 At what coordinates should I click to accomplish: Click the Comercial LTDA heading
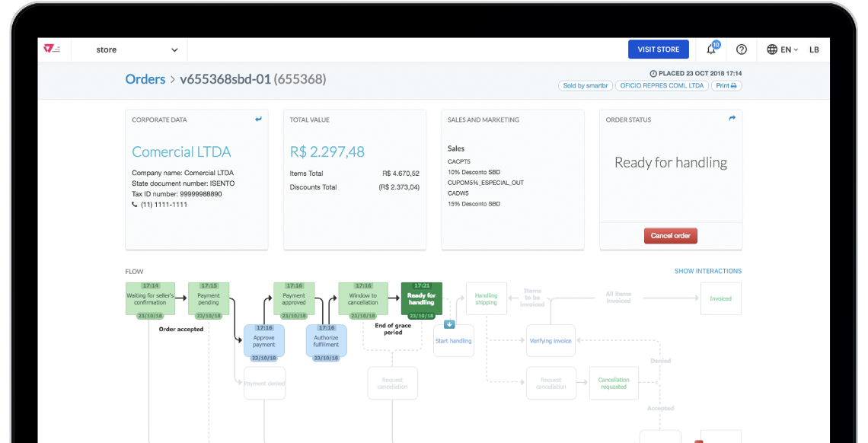(181, 152)
